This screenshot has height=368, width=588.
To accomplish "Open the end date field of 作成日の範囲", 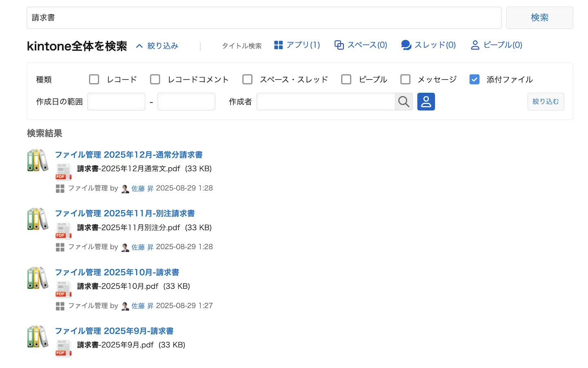I will click(x=186, y=102).
